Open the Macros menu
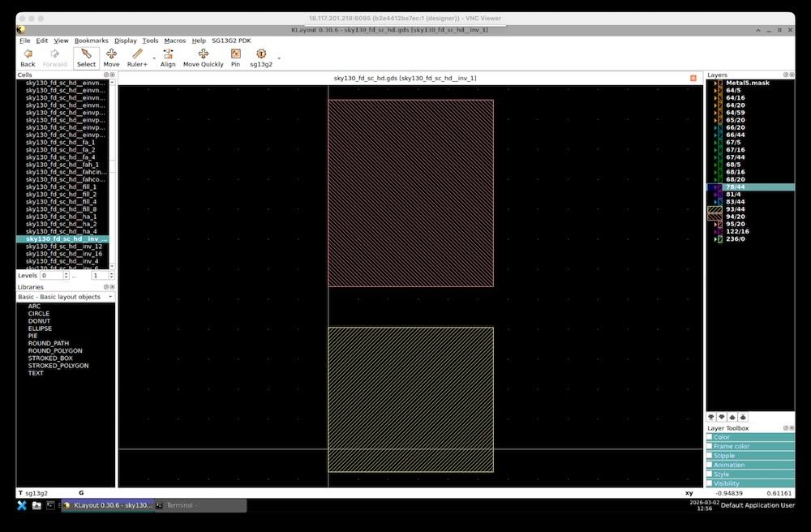 coord(174,41)
